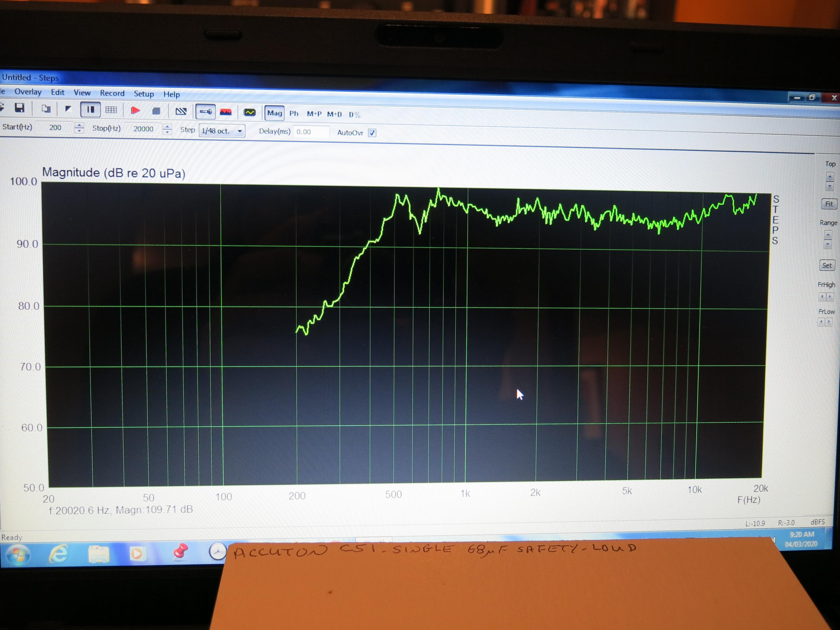This screenshot has height=630, width=840.
Task: Click the red spectrum fill icon
Action: tap(225, 112)
